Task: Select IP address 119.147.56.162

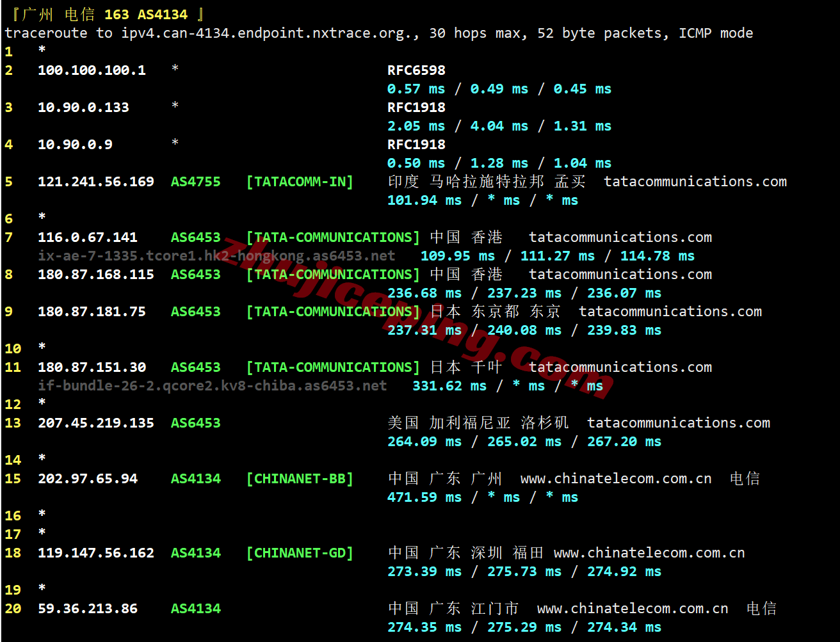Action: point(96,553)
